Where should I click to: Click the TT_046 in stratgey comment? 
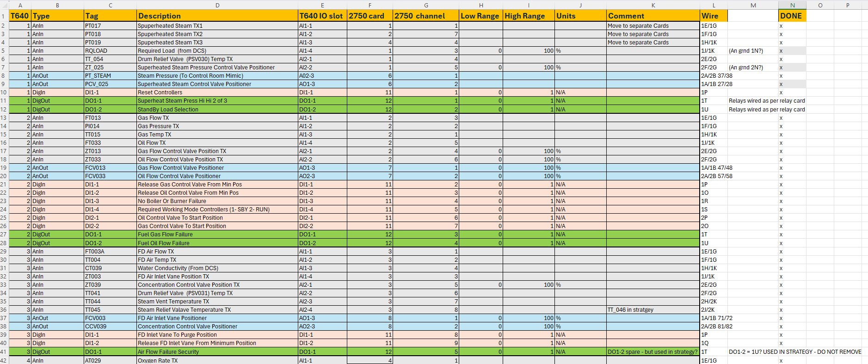tap(653, 310)
